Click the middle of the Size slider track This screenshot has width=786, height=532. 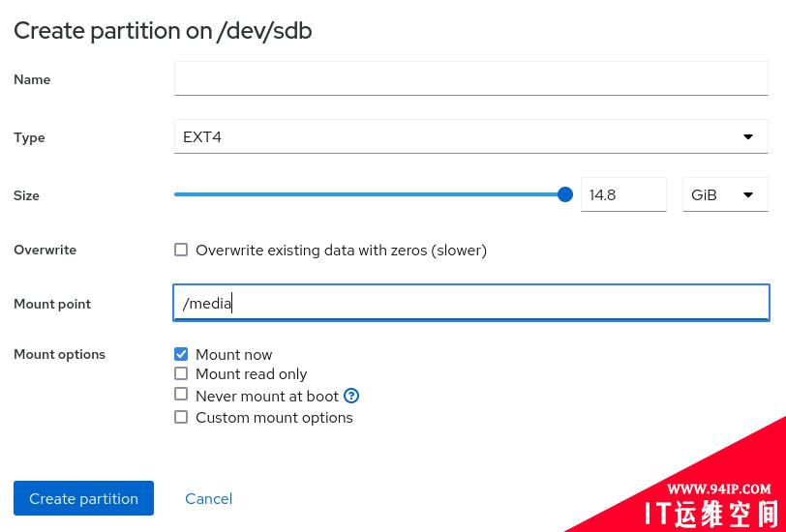[370, 194]
